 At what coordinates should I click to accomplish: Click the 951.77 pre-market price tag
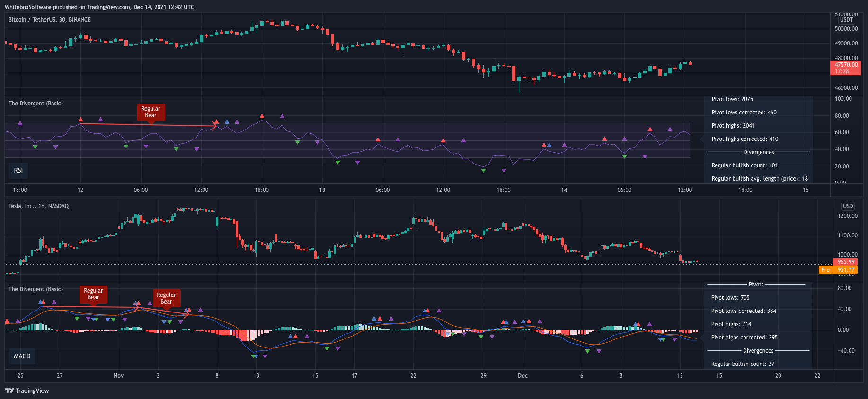click(x=846, y=270)
